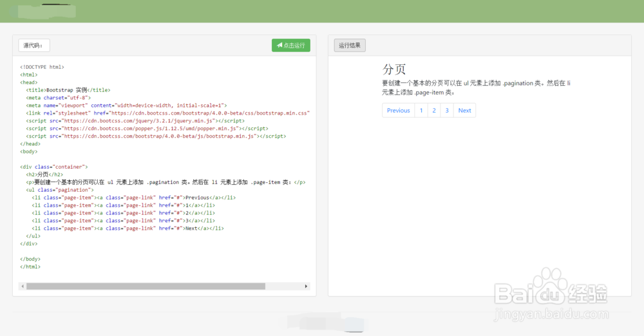Click the div class="container" code line
644x336 pixels.
pyautogui.click(x=54, y=167)
